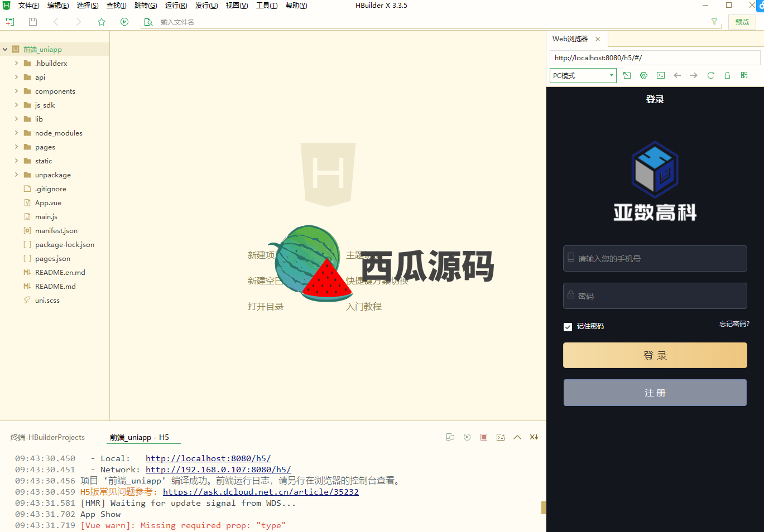Viewport: 764px width, 532px height.
Task: Open the http://localhost:8080/h5/ console link
Action: pyautogui.click(x=208, y=458)
